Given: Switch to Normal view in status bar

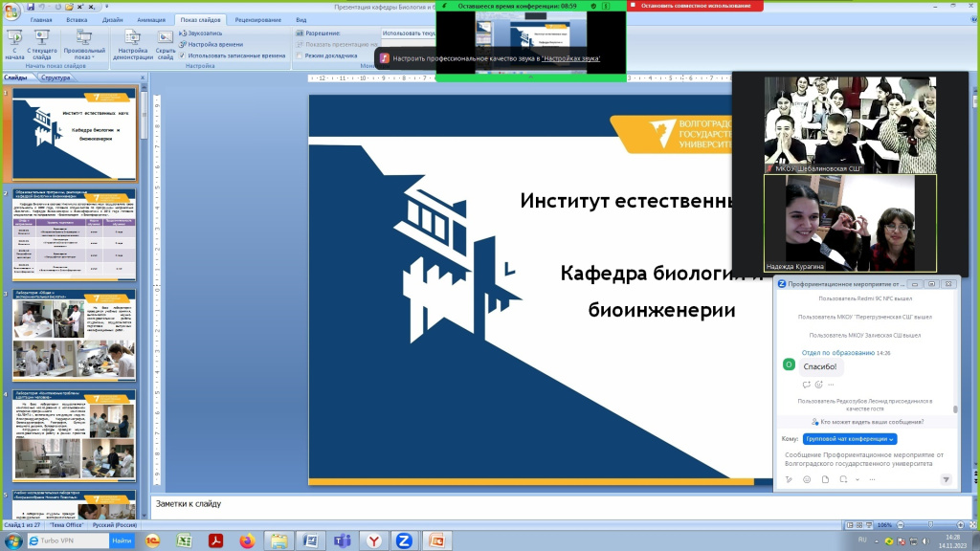Looking at the screenshot, I should (850, 525).
